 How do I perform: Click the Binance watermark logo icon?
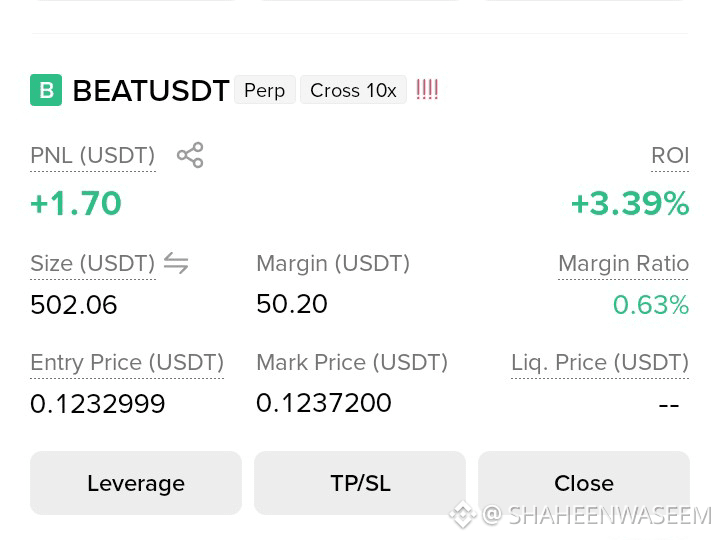[462, 514]
